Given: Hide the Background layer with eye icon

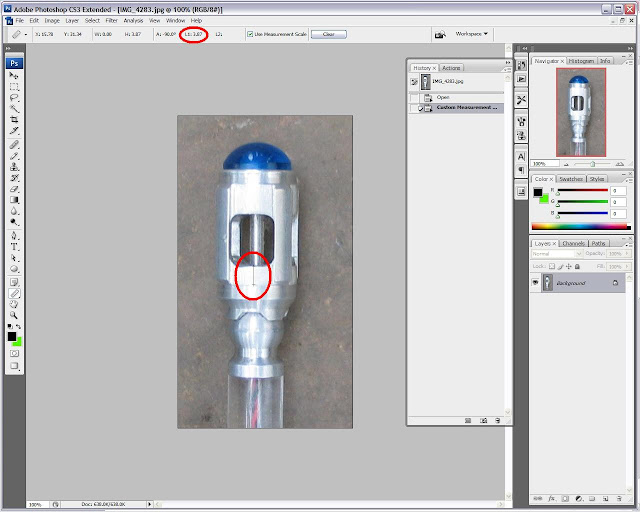Looking at the screenshot, I should tap(535, 283).
